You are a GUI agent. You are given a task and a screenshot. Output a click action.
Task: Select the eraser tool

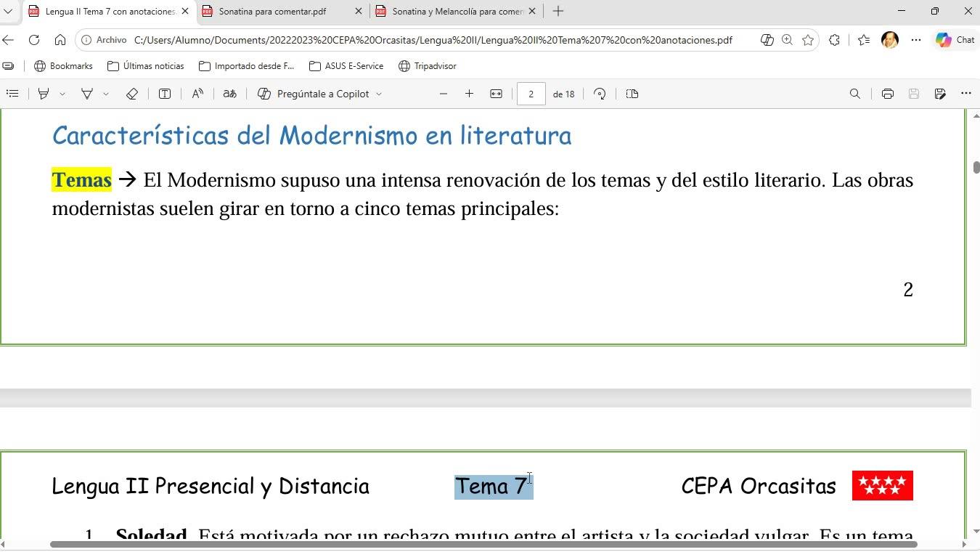131,94
